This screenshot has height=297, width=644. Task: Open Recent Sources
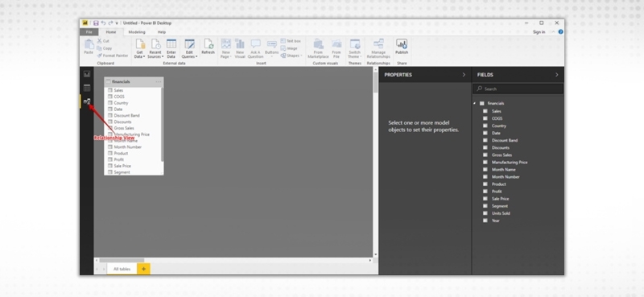tap(155, 48)
